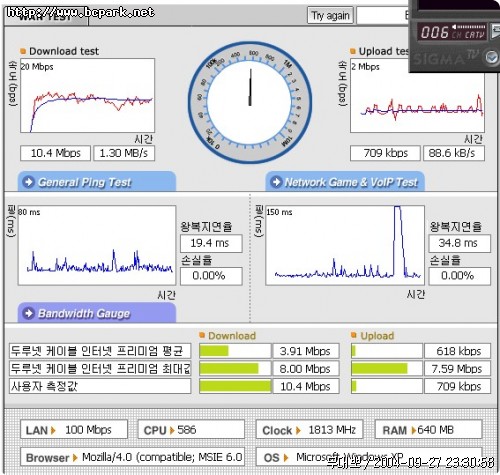Select the 1.30 MB/s download field
This screenshot has height=475, width=500.
coord(124,153)
